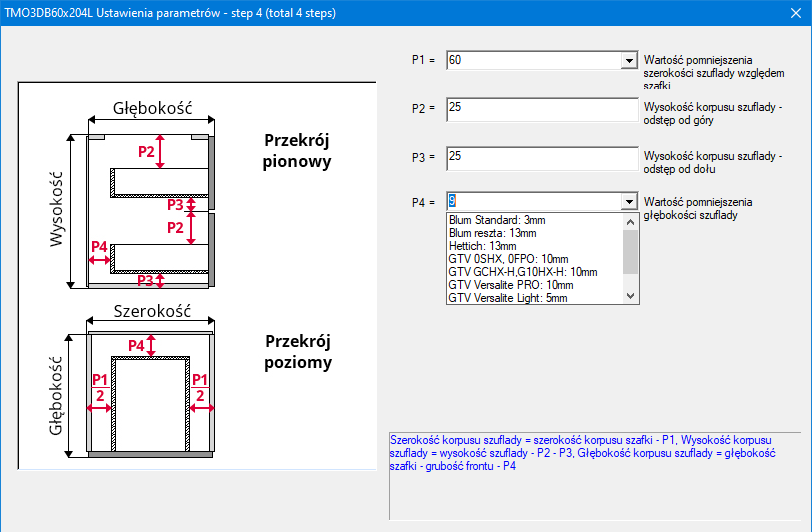
Task: Focus the P2 top offset input field
Action: (541, 108)
